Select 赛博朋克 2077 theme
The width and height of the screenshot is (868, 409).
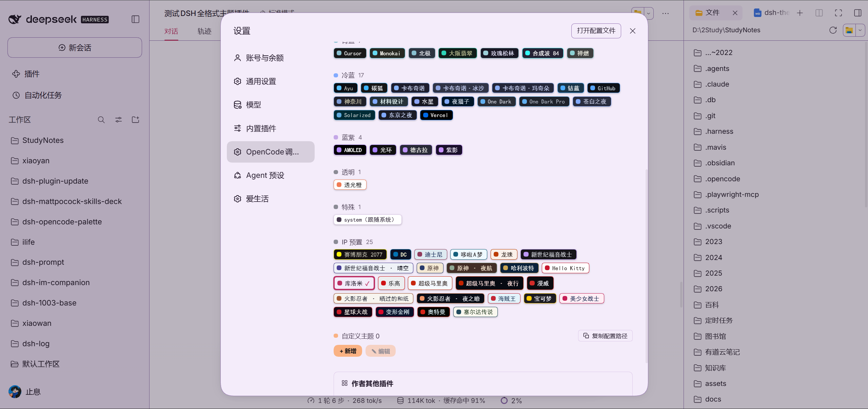[x=360, y=255]
